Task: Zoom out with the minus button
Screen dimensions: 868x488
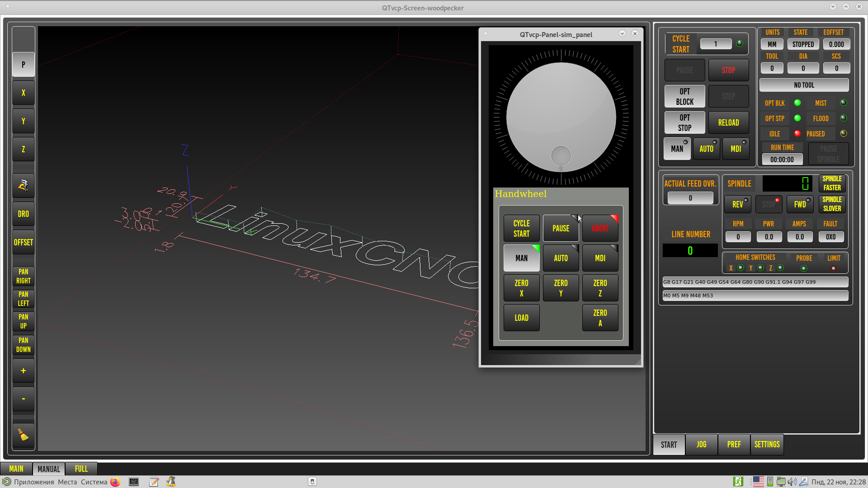Action: click(x=23, y=399)
